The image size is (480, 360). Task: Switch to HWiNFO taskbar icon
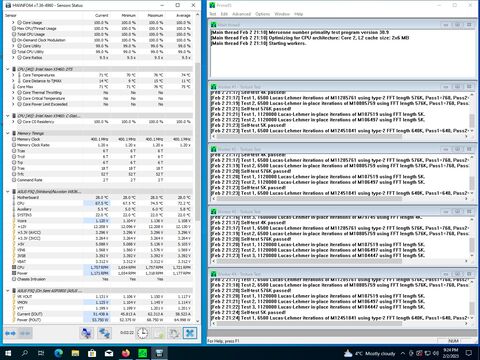click(x=159, y=353)
